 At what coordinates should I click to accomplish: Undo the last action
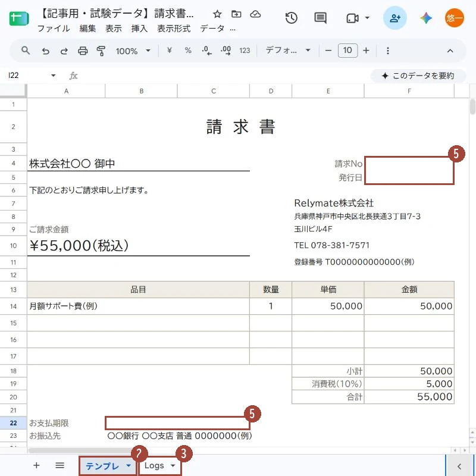tap(46, 51)
